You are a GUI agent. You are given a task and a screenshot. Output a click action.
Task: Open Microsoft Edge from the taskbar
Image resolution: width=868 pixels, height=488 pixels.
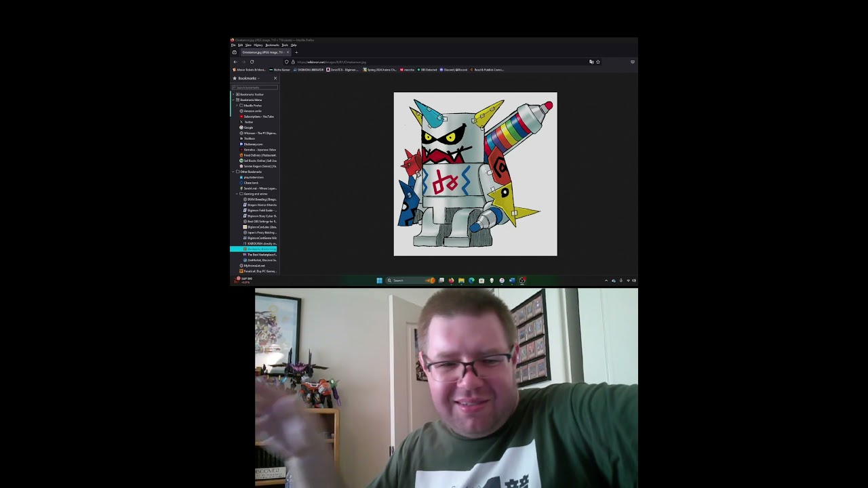pyautogui.click(x=471, y=281)
